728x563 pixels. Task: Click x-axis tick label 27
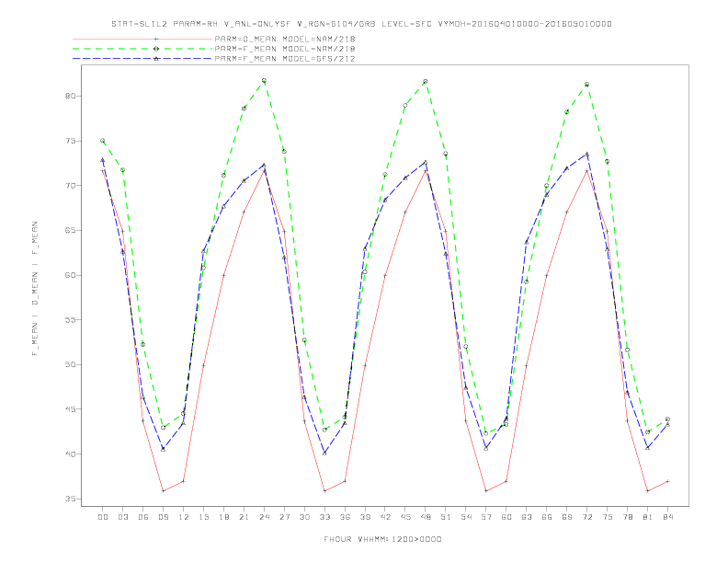click(x=285, y=517)
